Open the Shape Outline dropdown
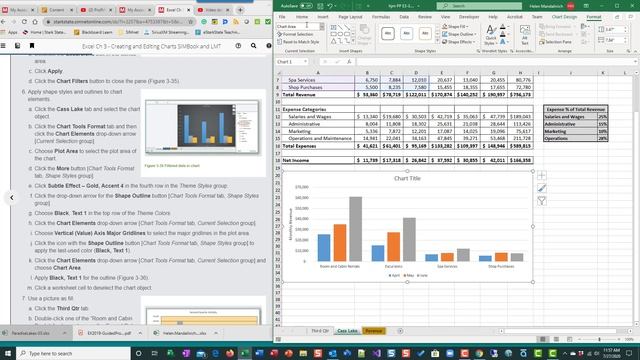The width and height of the screenshot is (640, 360). [x=459, y=34]
